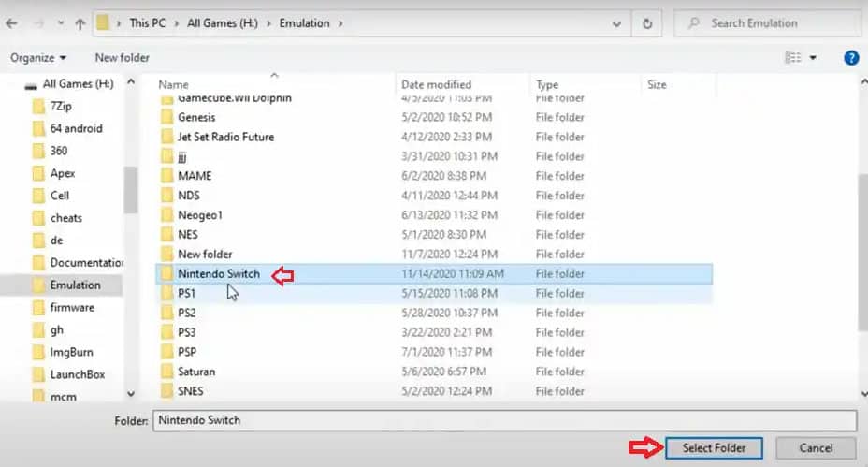
Task: Click the Search Emulation box
Action: [x=767, y=23]
